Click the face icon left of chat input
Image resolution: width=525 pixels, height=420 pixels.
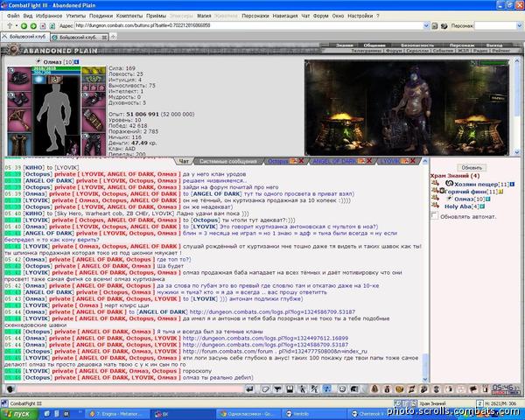click(x=10, y=389)
